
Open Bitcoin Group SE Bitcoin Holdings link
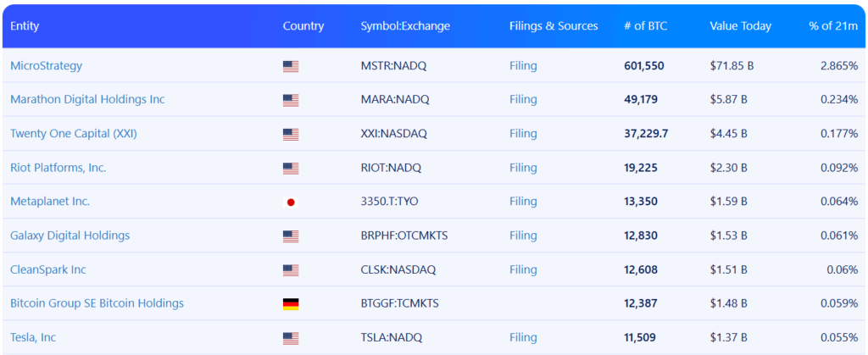tap(97, 303)
